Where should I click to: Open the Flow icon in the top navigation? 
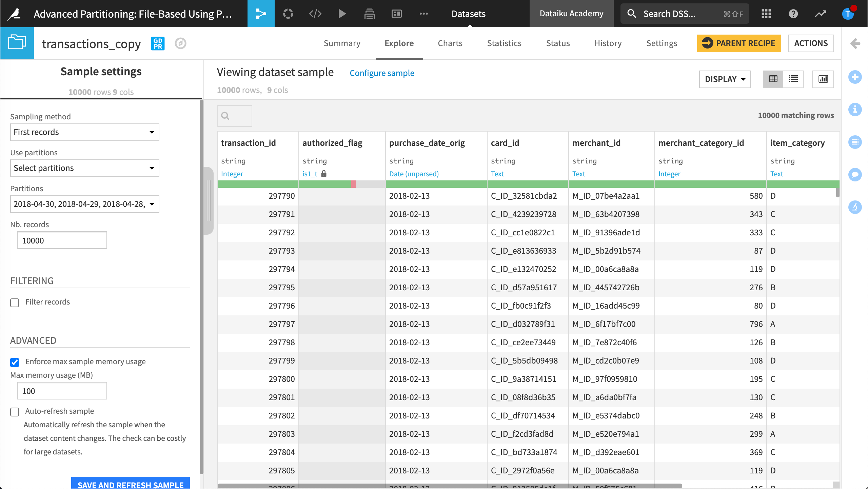pos(261,14)
